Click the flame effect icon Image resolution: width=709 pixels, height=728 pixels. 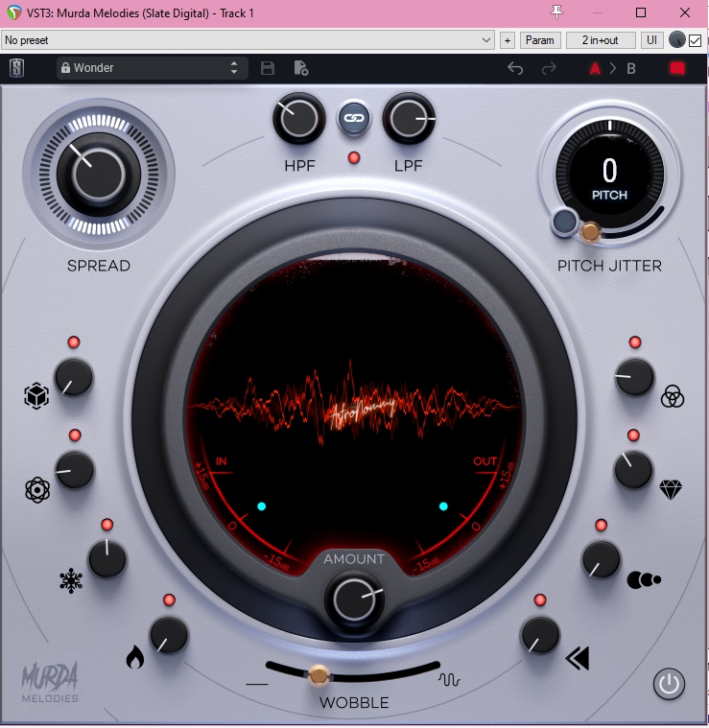pos(135,657)
